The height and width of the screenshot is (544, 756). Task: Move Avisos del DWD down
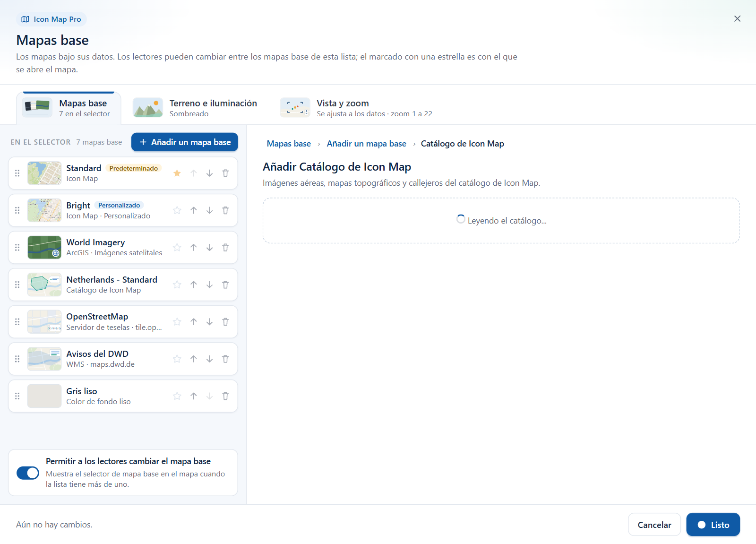click(209, 359)
